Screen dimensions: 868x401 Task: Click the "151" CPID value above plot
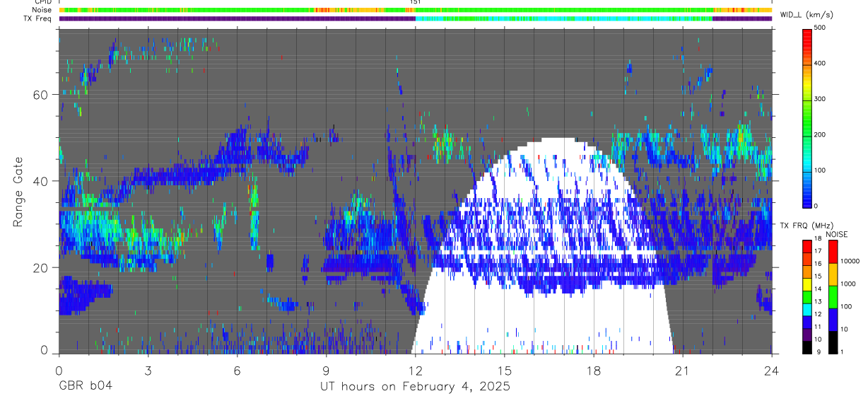pyautogui.click(x=415, y=2)
